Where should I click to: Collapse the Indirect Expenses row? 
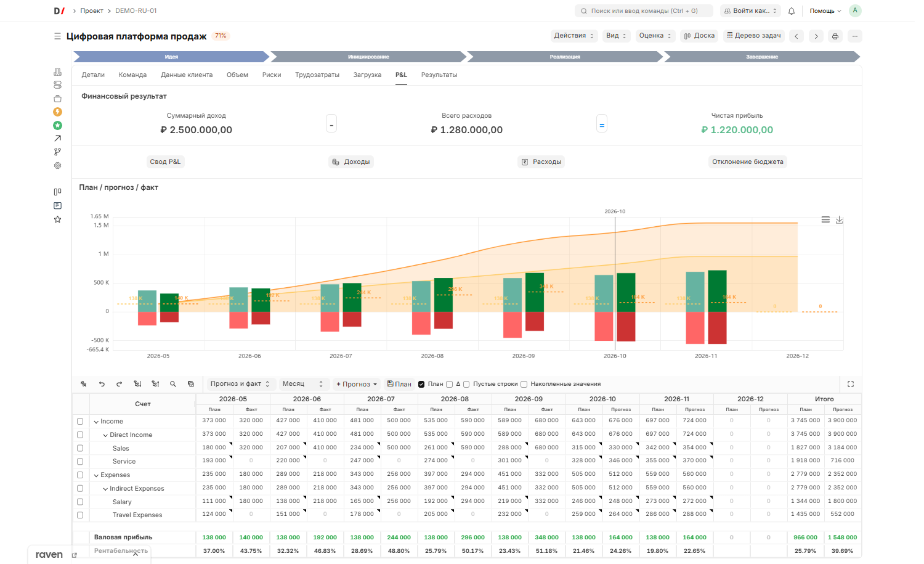(105, 489)
